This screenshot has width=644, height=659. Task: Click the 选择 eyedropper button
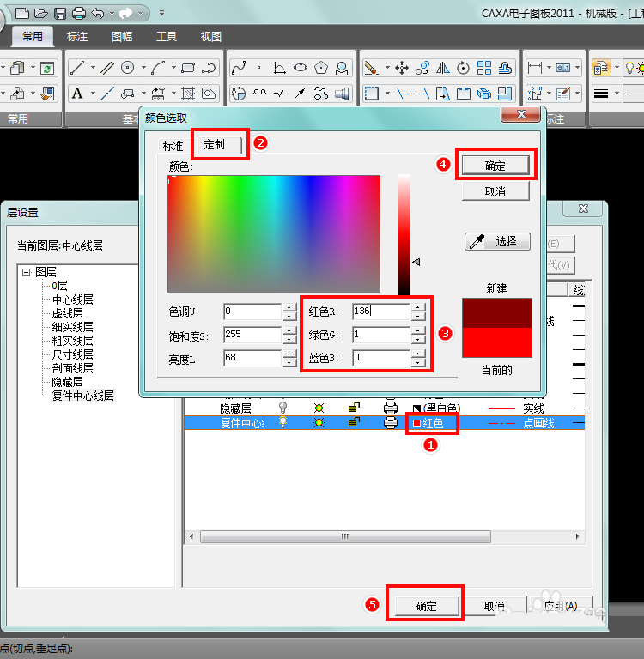(497, 242)
